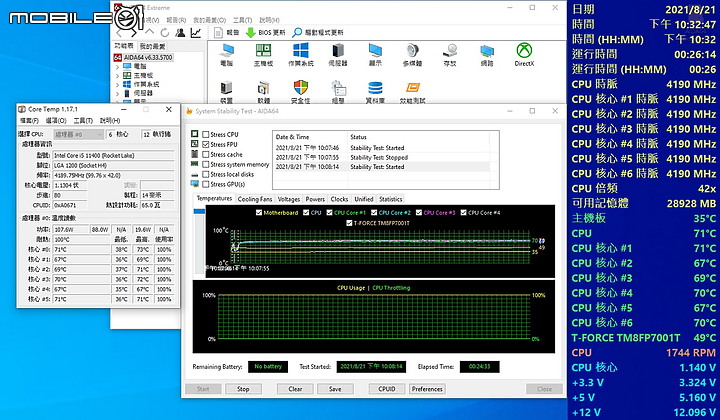This screenshot has height=420, width=720.
Task: Open the 裝置 (Devices) icon in AIDA64
Action: point(226,88)
